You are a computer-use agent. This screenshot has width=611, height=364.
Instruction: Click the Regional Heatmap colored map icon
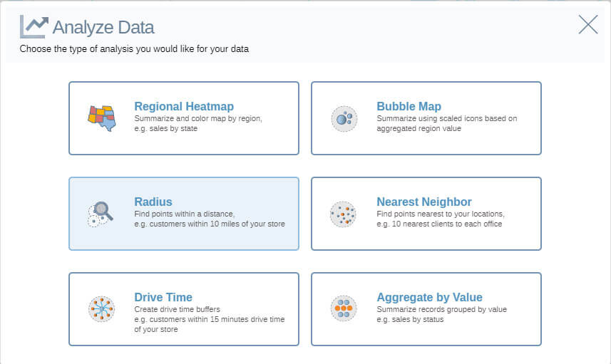102,118
